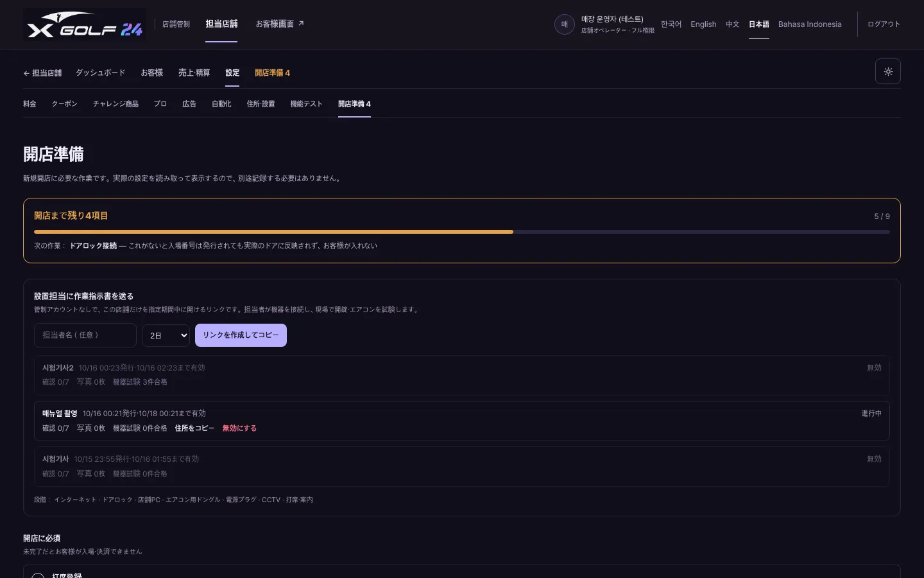Open the 自動化 sub-tab
This screenshot has height=578, width=924.
point(221,104)
